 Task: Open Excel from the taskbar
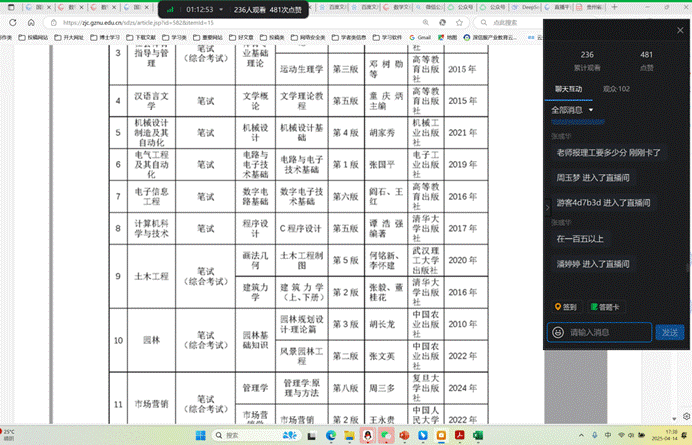tap(478, 436)
